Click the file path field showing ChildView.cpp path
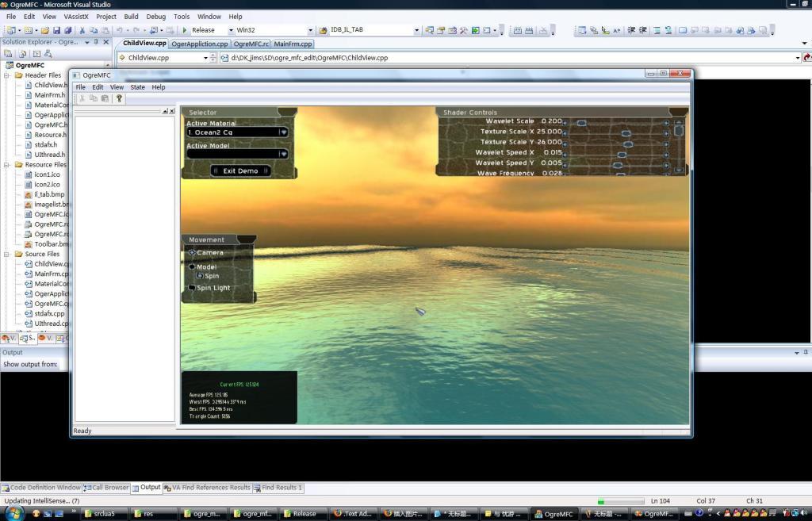This screenshot has width=812, height=521. [x=510, y=58]
